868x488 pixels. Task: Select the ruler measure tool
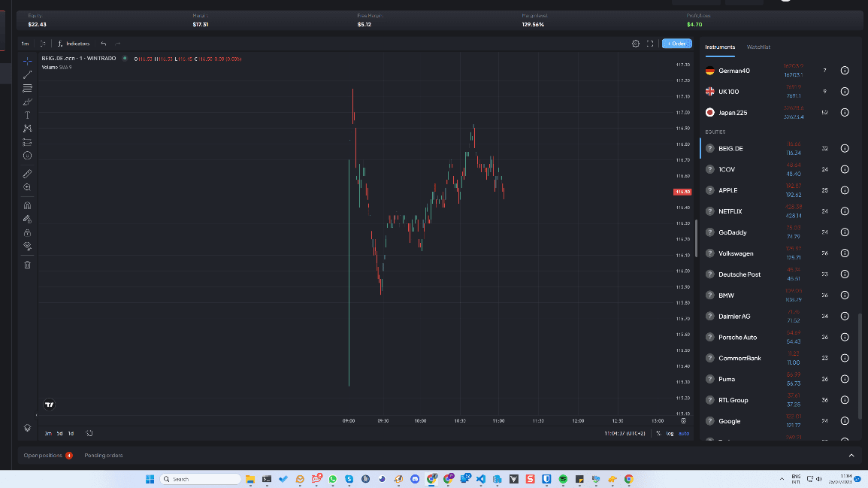coord(27,174)
